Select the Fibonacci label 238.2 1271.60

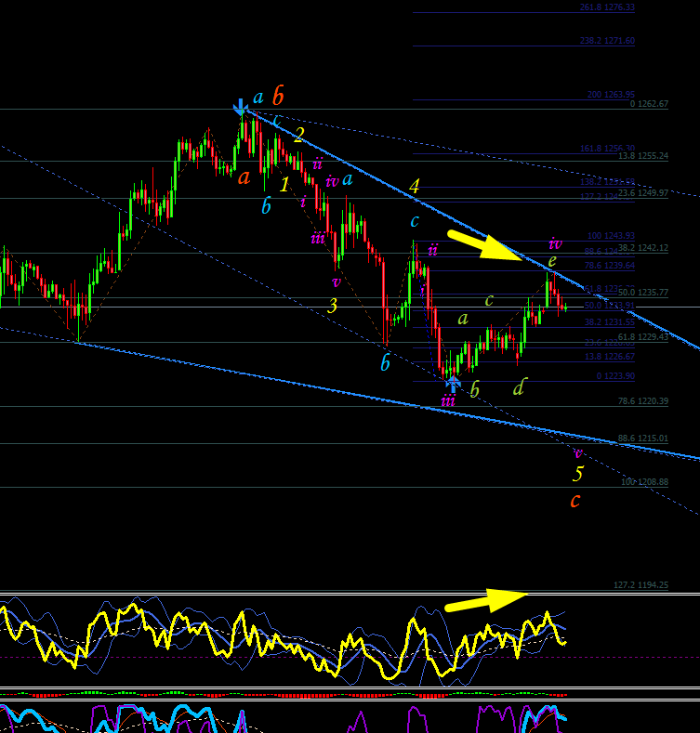[607, 41]
